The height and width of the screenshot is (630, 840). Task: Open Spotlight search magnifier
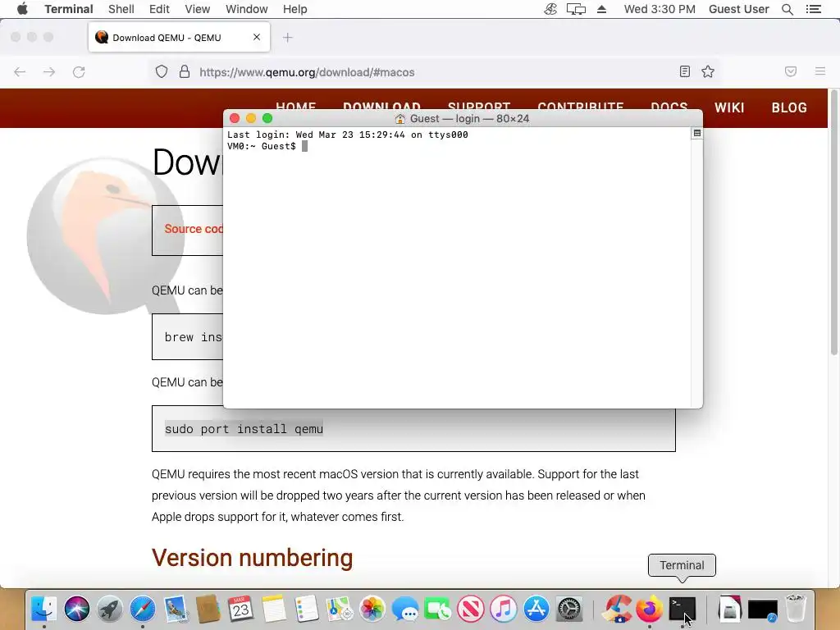(x=787, y=9)
